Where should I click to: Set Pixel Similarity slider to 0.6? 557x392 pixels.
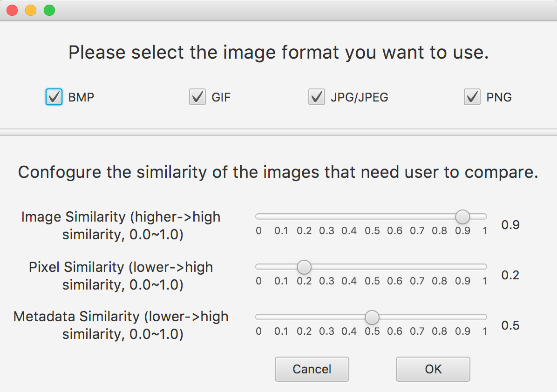point(394,267)
